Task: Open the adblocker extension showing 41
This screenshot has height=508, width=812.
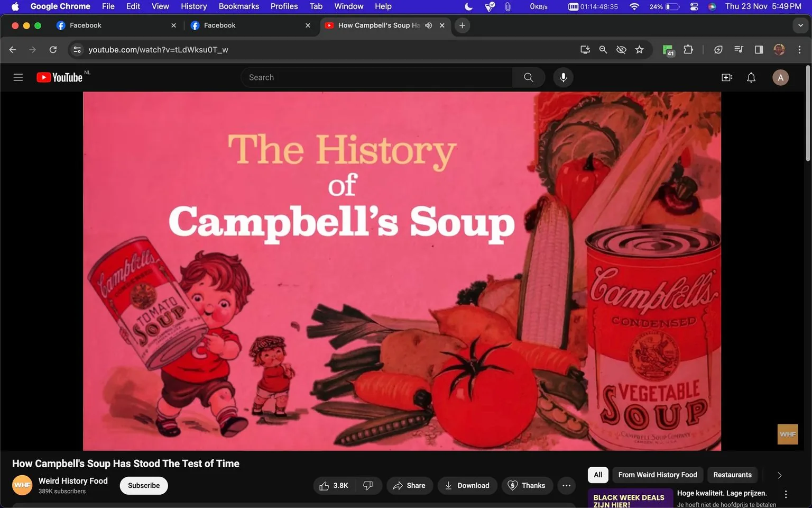Action: 668,49
